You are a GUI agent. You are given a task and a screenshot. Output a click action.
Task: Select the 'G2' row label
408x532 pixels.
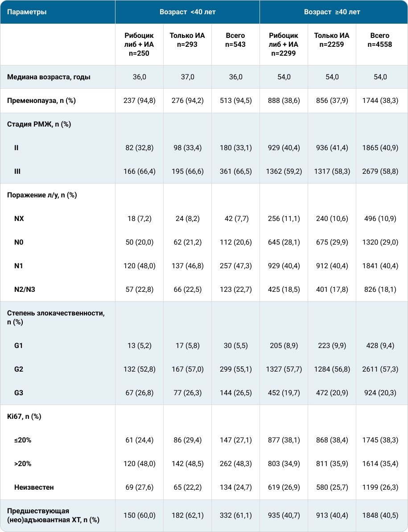(19, 369)
